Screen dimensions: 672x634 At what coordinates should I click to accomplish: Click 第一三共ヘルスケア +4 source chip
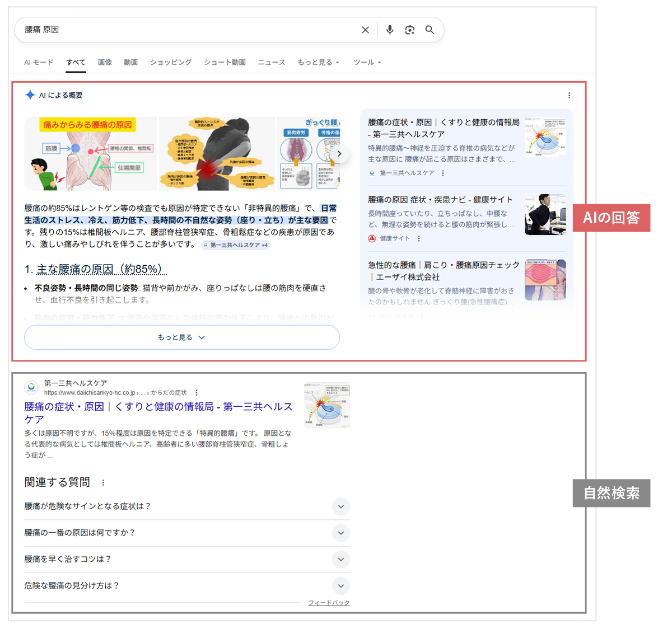(x=236, y=245)
